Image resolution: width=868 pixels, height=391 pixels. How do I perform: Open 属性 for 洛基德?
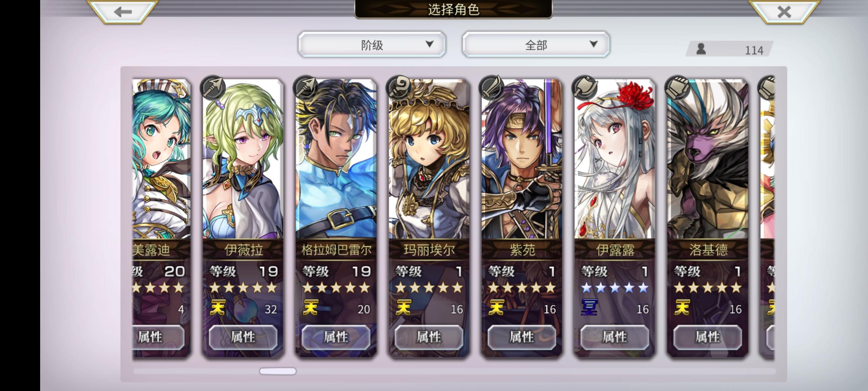coord(708,337)
